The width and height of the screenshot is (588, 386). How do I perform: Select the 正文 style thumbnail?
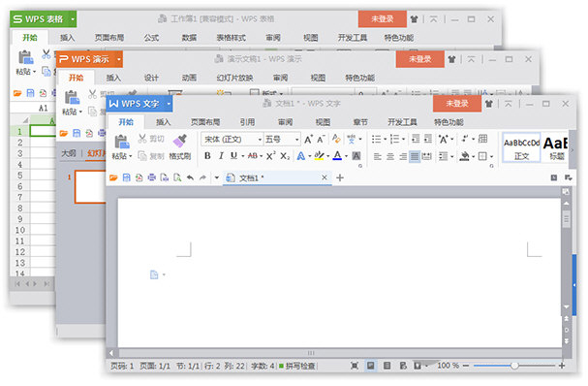[521, 147]
